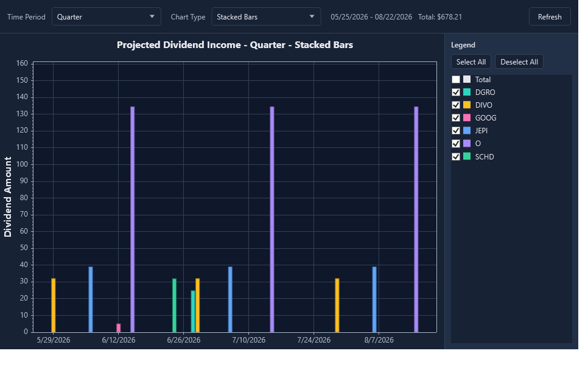Screen dimensions: 588x373
Task: Click the green SCHD bar before 6/26/2026
Action: pyautogui.click(x=174, y=305)
